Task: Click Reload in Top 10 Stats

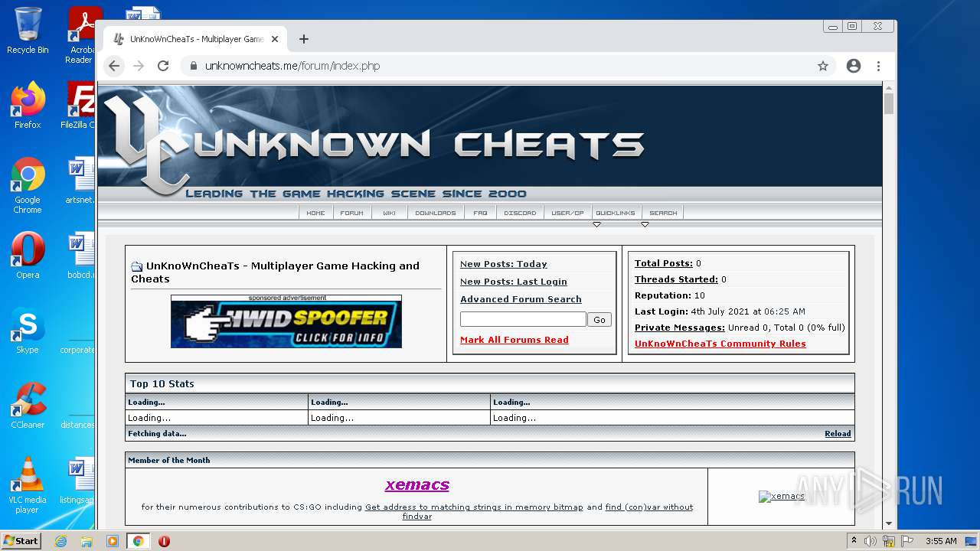Action: pos(838,433)
